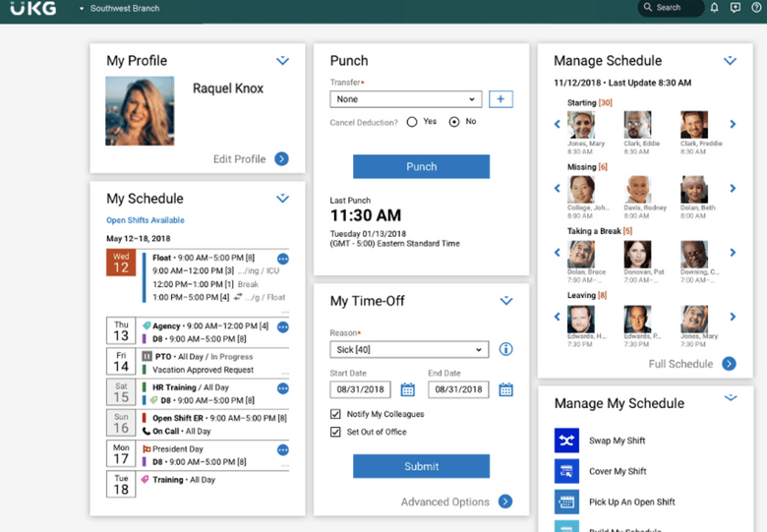The height and width of the screenshot is (532, 767).
Task: Select No for Cancel Deduction
Action: pyautogui.click(x=454, y=122)
